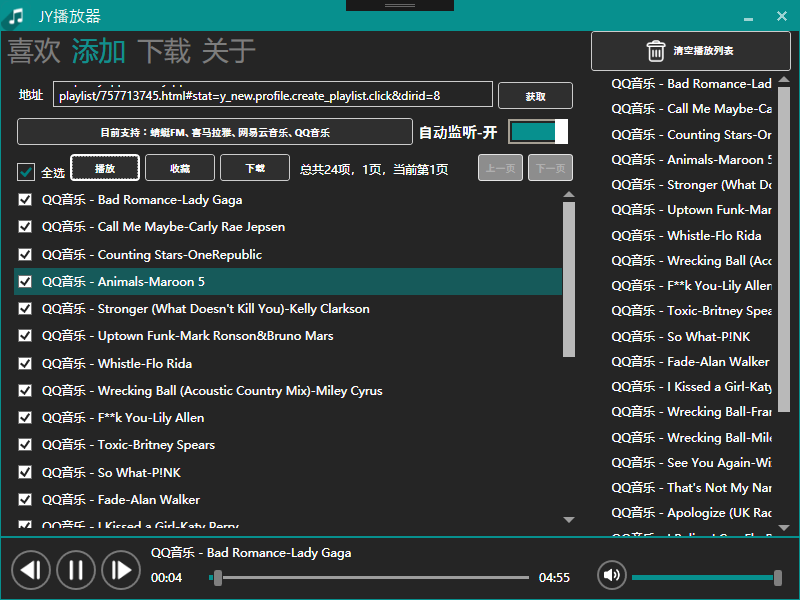Uncheck Bad Romance-Lady Gaga checkbox
Viewport: 800px width, 600px height.
coord(25,199)
